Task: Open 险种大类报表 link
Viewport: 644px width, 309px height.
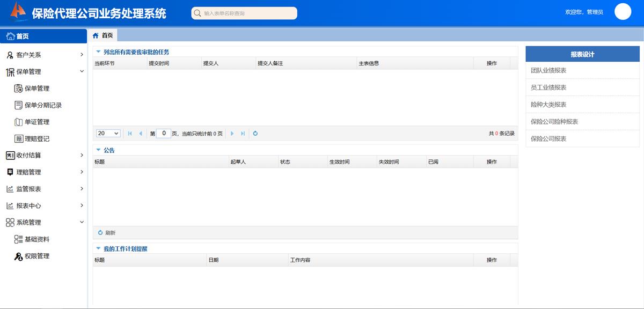Action: click(x=548, y=105)
